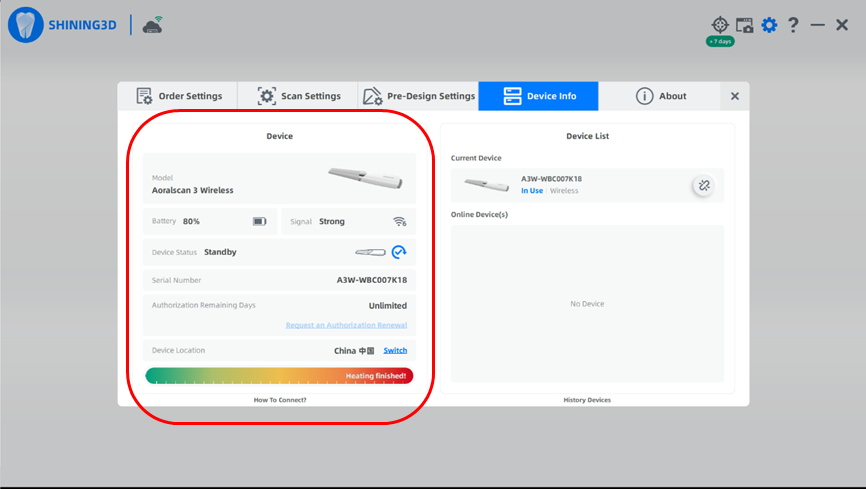Select the Device Info tab
Screen dimensions: 866x489
[x=538, y=96]
